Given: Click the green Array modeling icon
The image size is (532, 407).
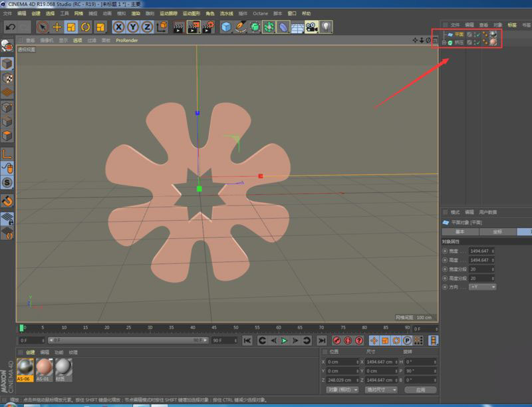Looking at the screenshot, I should (269, 27).
